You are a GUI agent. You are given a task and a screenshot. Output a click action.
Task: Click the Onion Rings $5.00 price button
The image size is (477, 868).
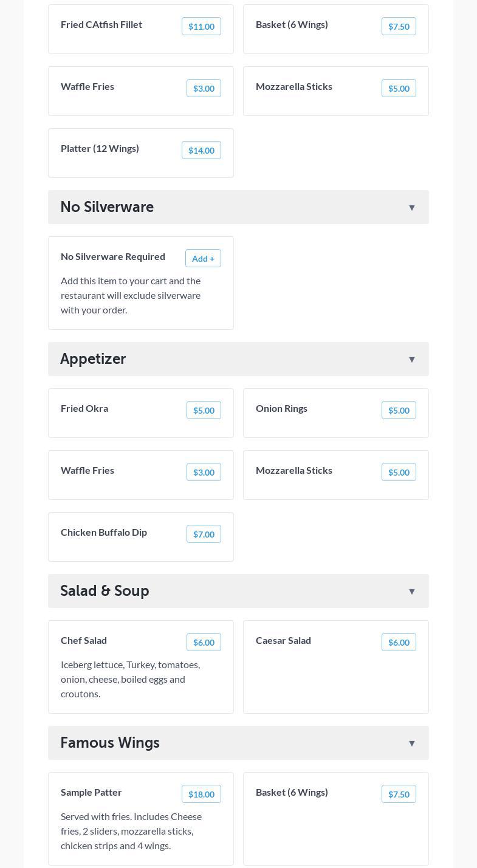coord(399,410)
